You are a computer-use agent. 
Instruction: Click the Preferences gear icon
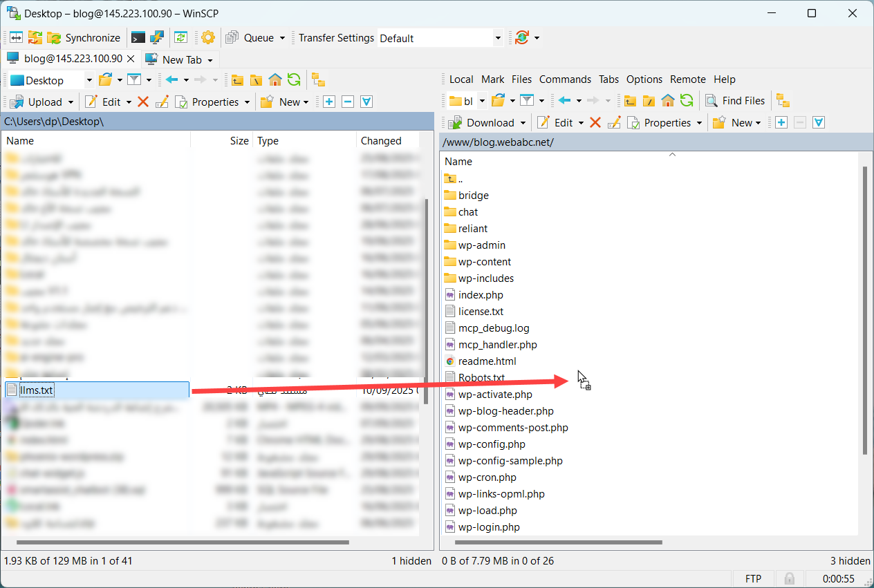tap(208, 38)
